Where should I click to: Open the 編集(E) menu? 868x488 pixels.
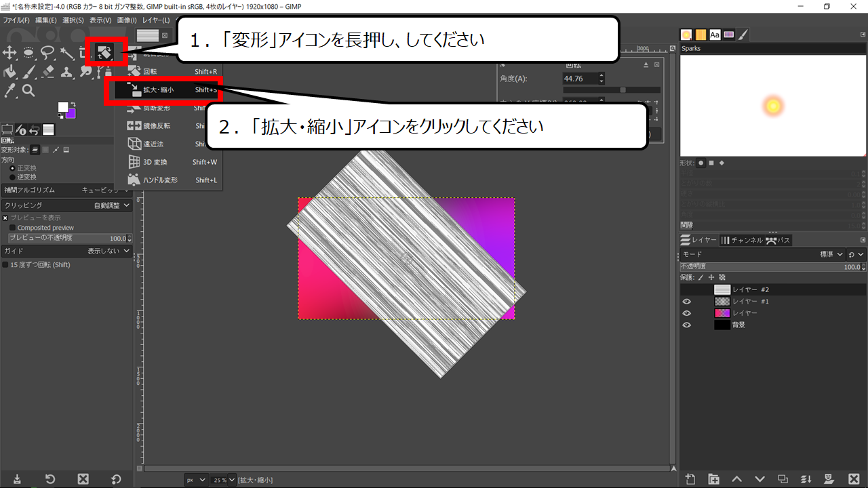coord(46,20)
